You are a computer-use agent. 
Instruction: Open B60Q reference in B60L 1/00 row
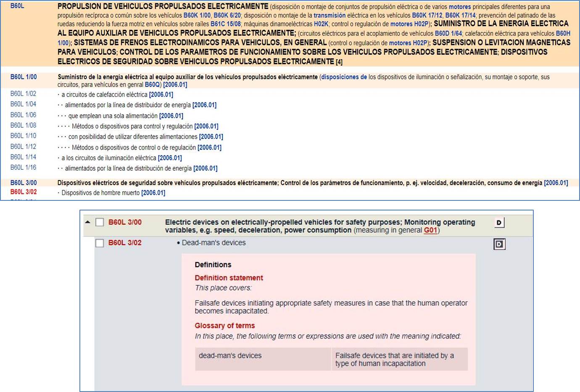(x=152, y=85)
